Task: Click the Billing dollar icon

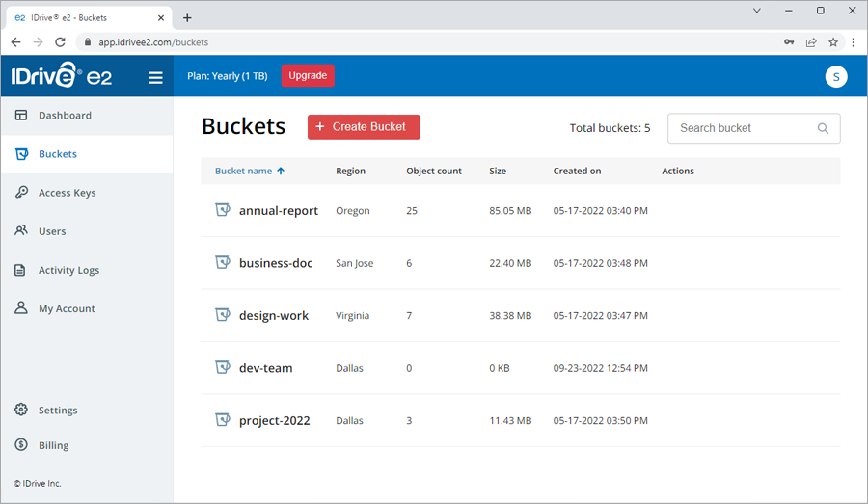Action: tap(21, 444)
